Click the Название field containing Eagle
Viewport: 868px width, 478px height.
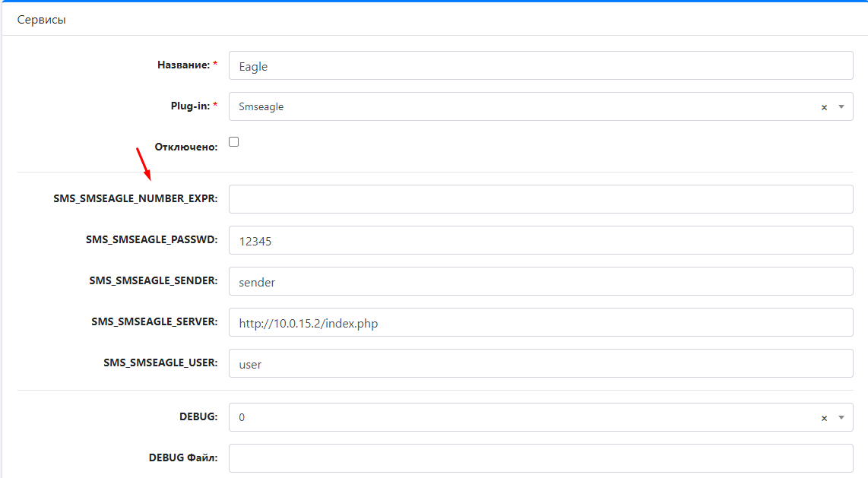click(x=541, y=66)
